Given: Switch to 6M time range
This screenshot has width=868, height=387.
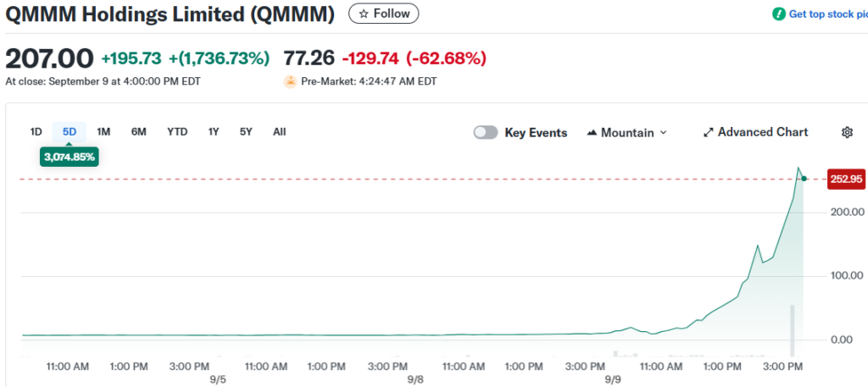Looking at the screenshot, I should (x=139, y=131).
